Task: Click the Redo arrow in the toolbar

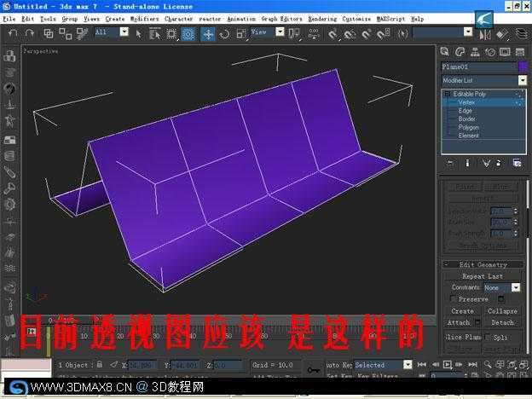Action: pos(30,33)
